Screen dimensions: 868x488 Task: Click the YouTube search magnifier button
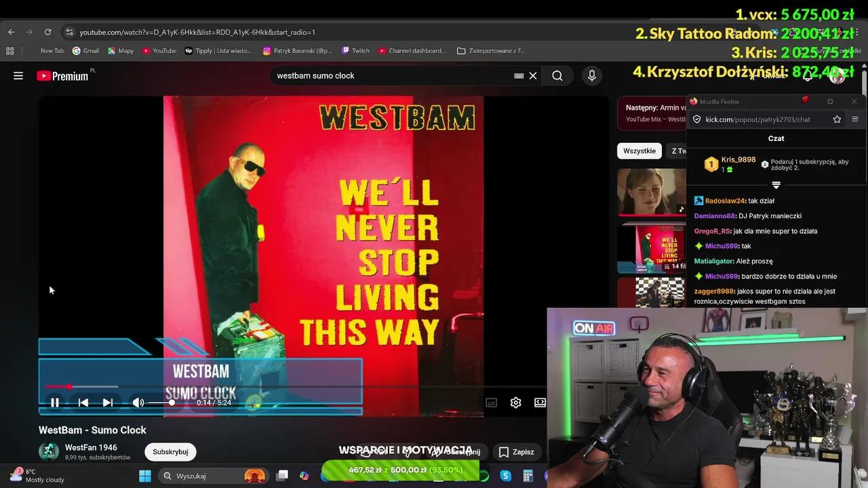(x=557, y=76)
